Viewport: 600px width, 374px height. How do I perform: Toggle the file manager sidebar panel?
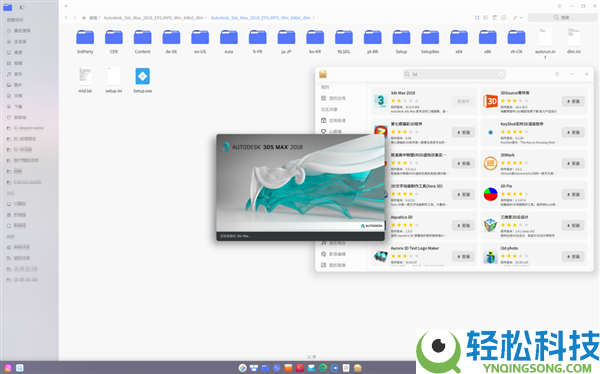point(22,7)
